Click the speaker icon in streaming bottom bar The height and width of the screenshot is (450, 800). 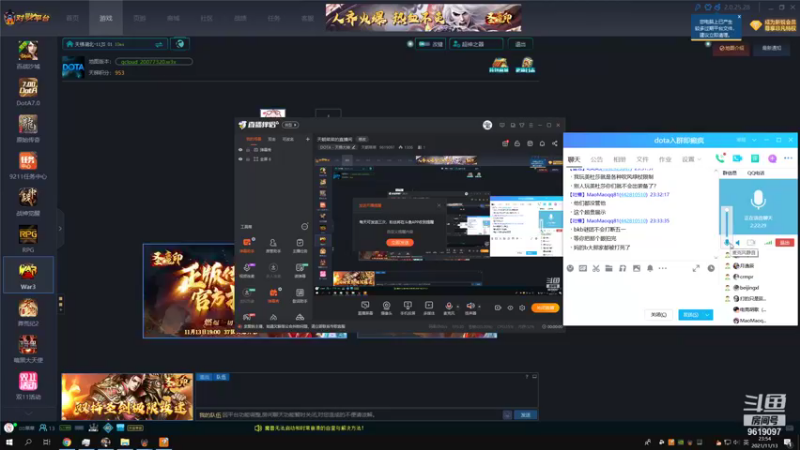470,306
